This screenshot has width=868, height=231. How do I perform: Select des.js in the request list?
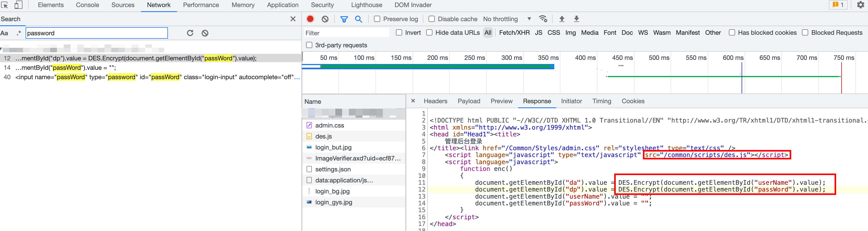point(324,136)
